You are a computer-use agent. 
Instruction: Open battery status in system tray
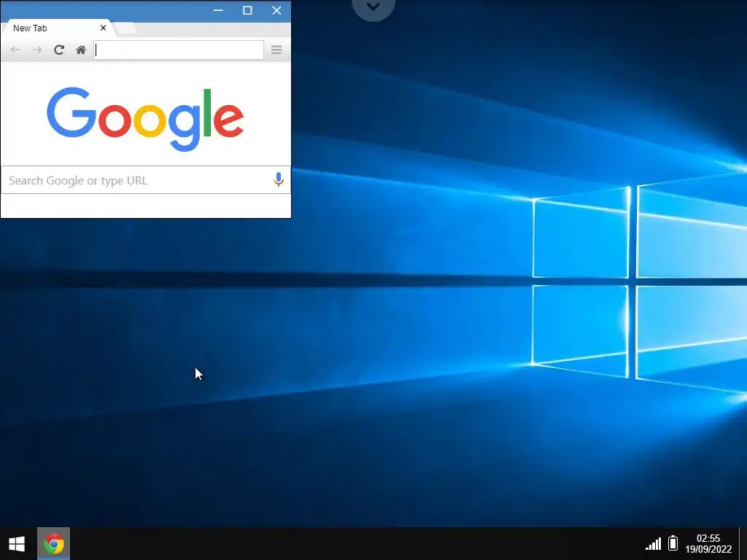tap(673, 542)
